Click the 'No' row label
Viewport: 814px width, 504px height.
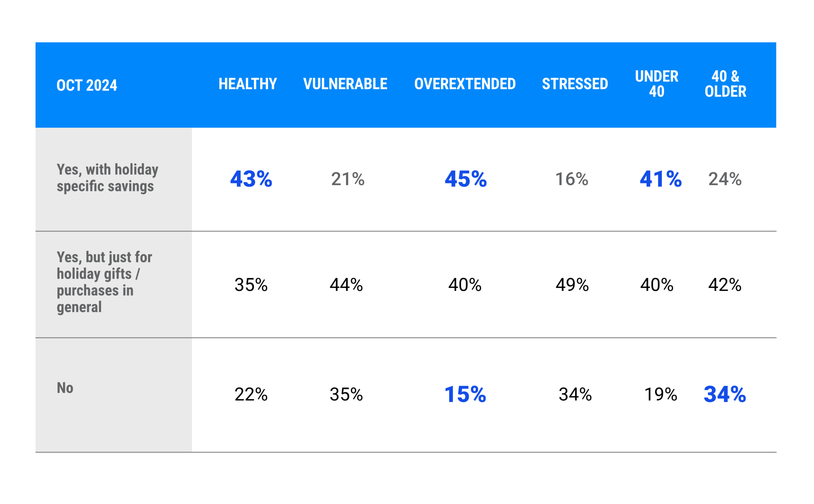point(65,388)
